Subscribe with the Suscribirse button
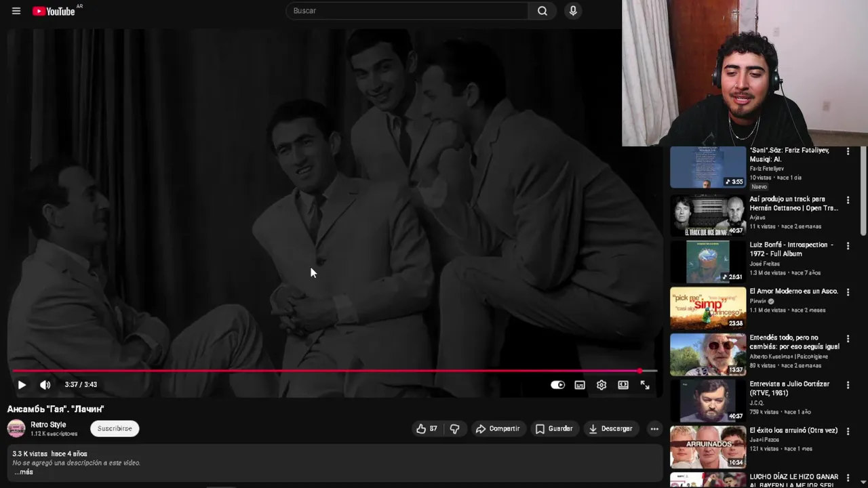Viewport: 868px width, 488px height. [115, 428]
